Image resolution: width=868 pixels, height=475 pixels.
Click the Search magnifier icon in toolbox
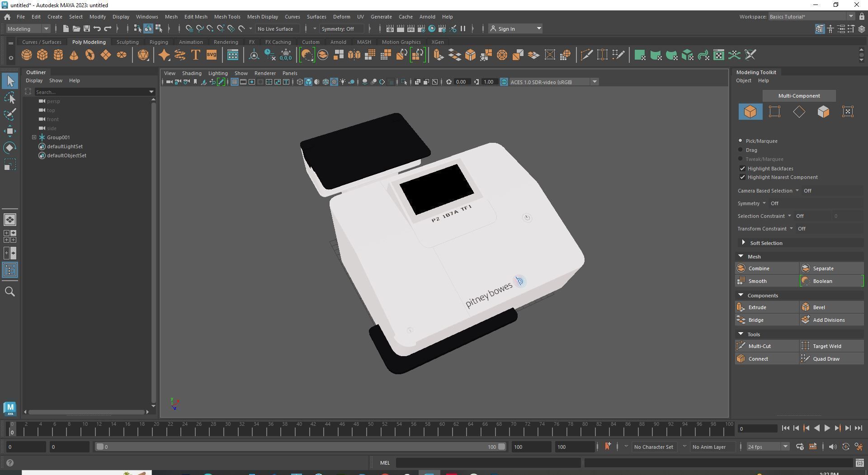pyautogui.click(x=10, y=292)
